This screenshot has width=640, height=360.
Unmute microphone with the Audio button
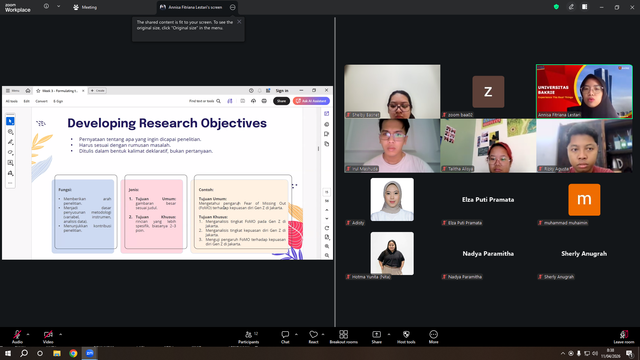(x=17, y=337)
